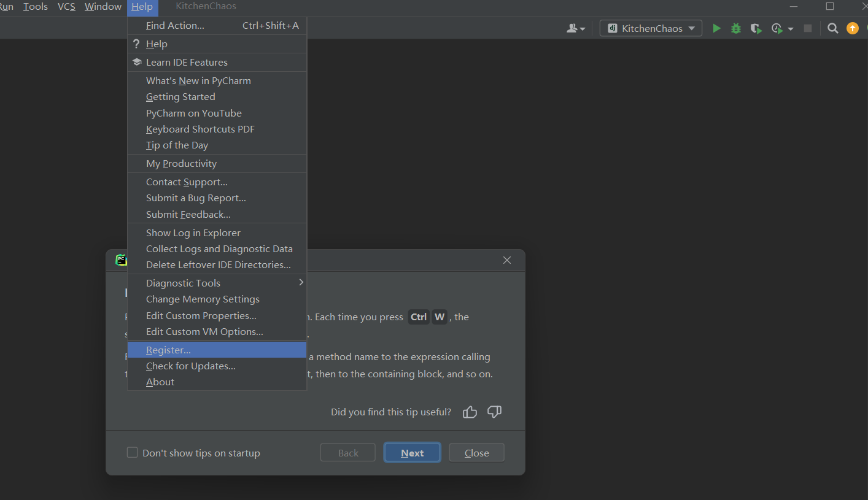Open Keyboard Shortcuts PDF
Viewport: 868px width, 500px height.
click(217, 129)
